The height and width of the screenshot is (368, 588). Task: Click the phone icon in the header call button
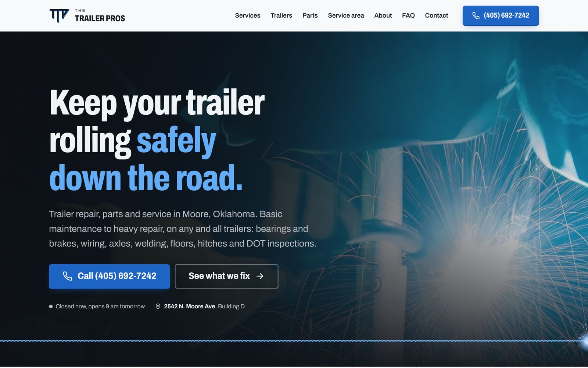coord(476,15)
